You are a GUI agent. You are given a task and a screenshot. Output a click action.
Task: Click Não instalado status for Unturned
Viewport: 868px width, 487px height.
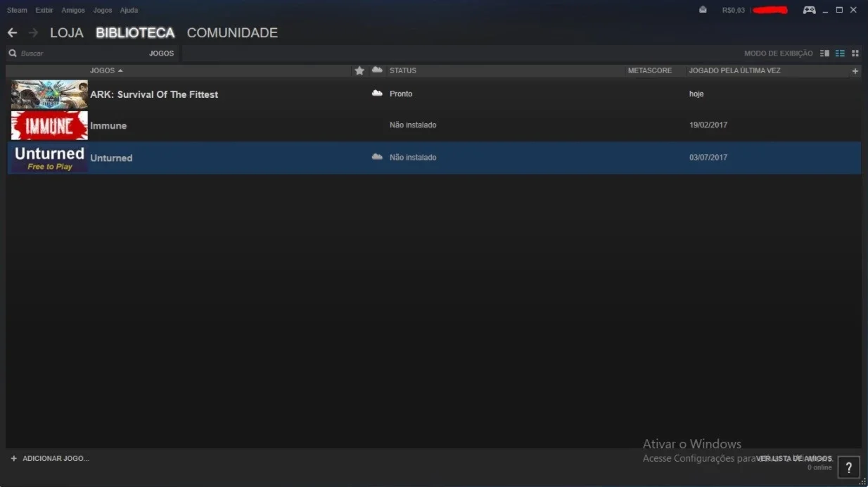pos(413,158)
